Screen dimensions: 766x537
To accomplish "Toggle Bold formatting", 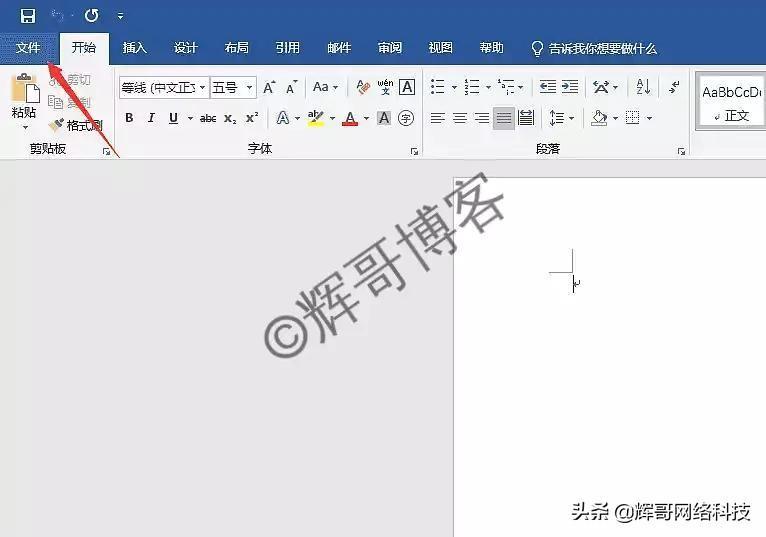I will point(129,118).
